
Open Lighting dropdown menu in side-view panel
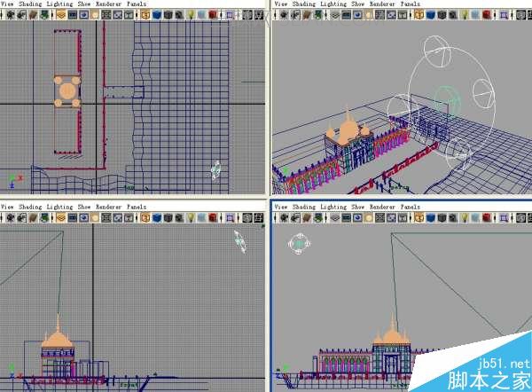click(59, 207)
